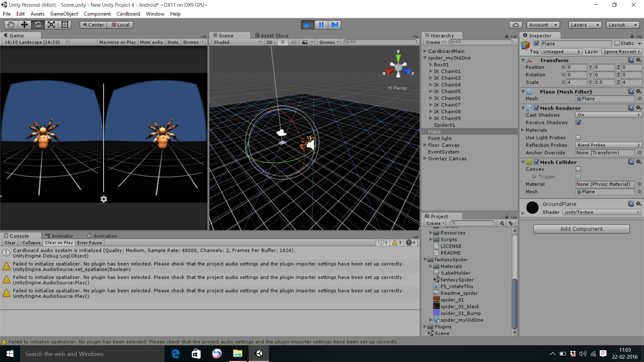Select the Move tool
Screen dimensions: 644x362
(x=24, y=25)
